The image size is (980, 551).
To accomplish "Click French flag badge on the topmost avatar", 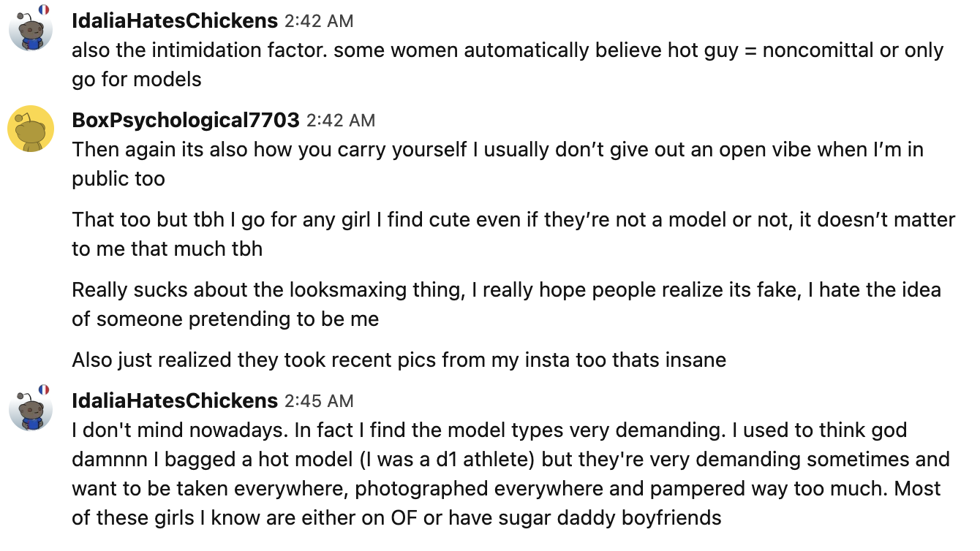I will [44, 9].
